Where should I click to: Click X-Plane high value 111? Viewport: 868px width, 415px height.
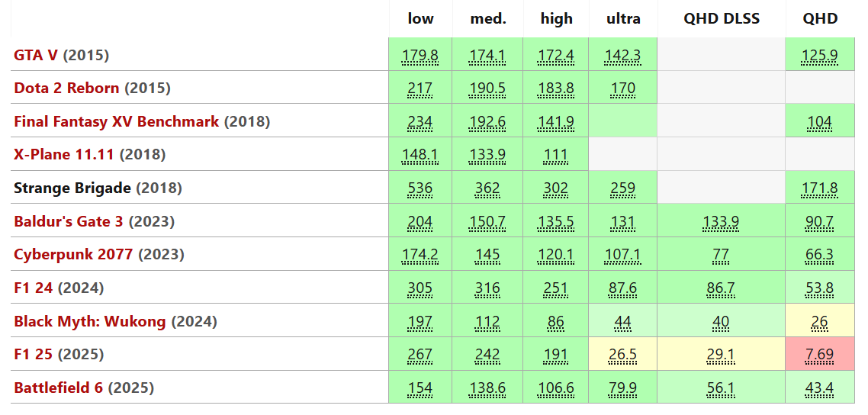557,155
